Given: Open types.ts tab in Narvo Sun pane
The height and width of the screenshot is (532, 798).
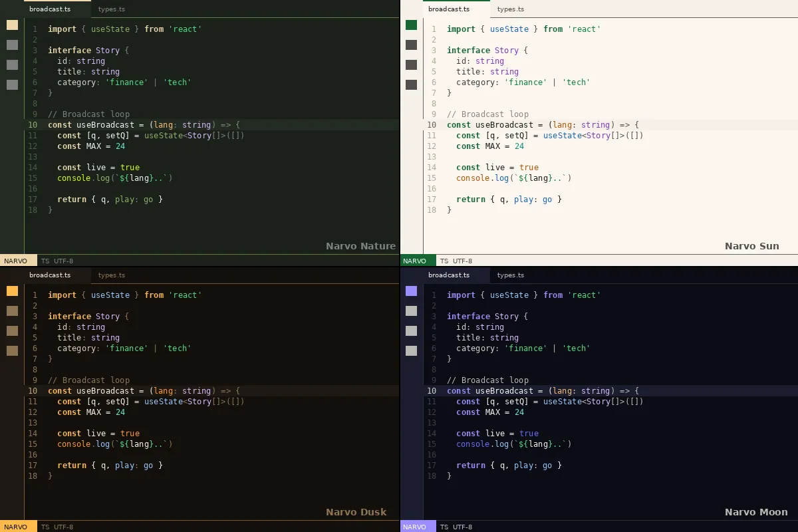Looking at the screenshot, I should point(511,9).
